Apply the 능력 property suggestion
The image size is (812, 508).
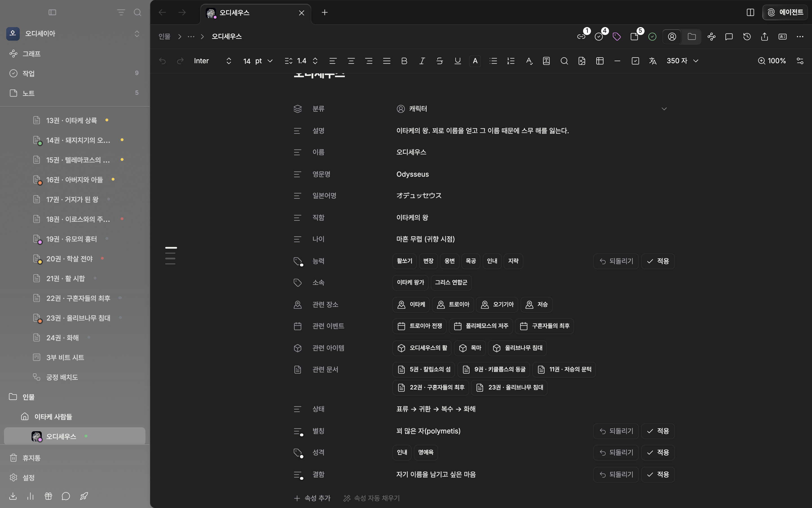pos(658,261)
